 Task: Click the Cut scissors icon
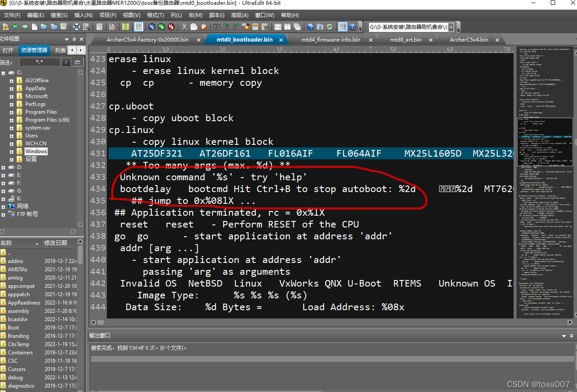coord(184,27)
